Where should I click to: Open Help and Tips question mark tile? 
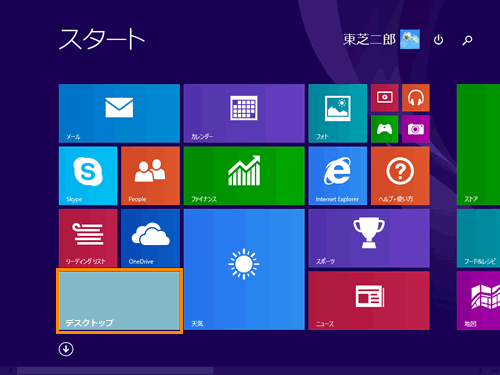click(x=400, y=176)
